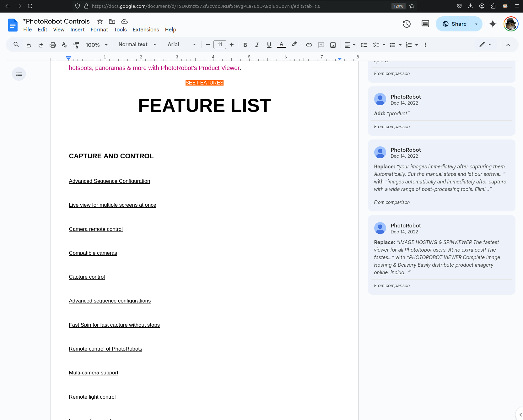Screen dimensions: 523x420
Task: Toggle italic formatting
Action: tap(257, 45)
